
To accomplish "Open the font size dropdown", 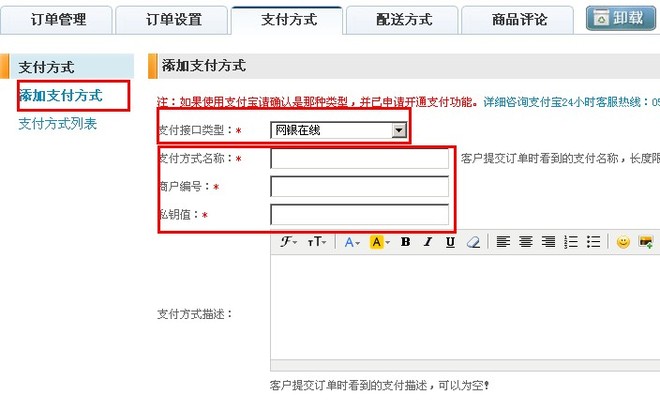I will click(317, 242).
